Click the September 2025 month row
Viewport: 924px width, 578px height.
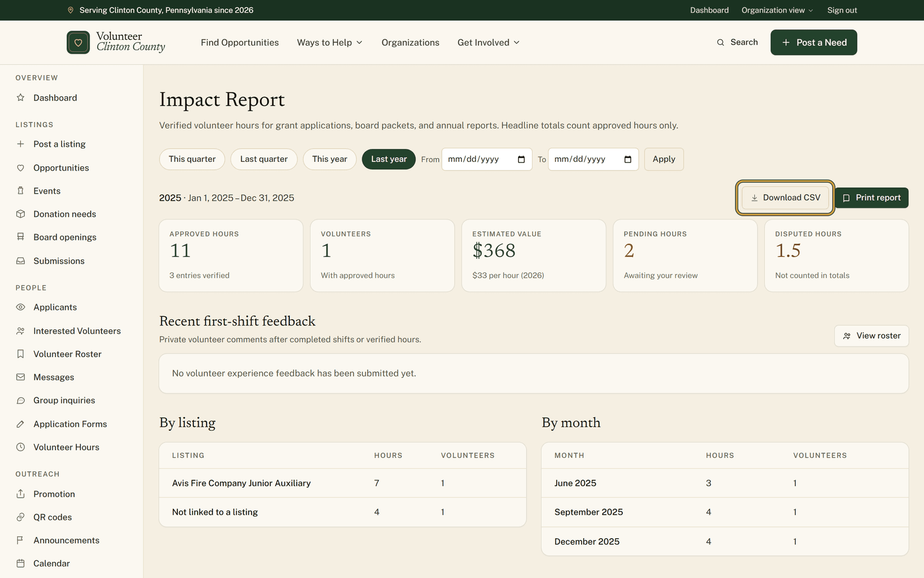[725, 512]
